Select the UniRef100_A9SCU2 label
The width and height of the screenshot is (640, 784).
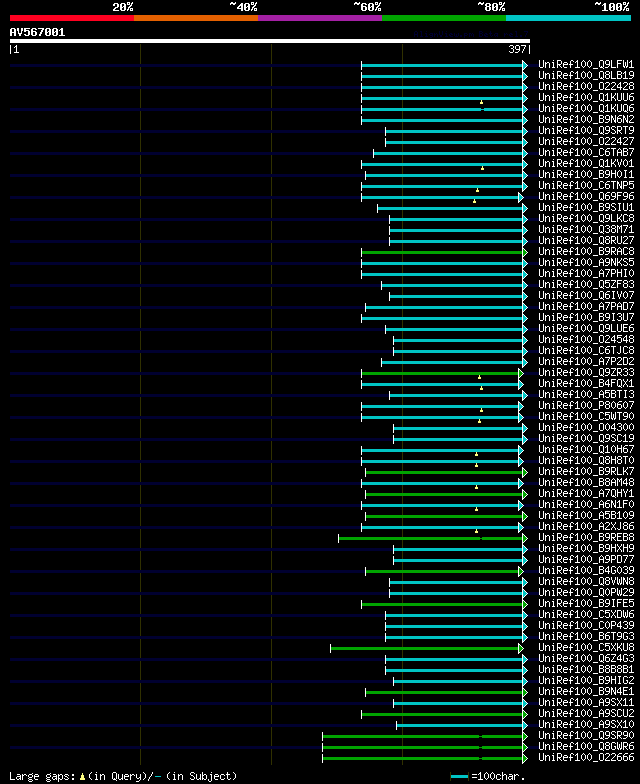pos(586,714)
